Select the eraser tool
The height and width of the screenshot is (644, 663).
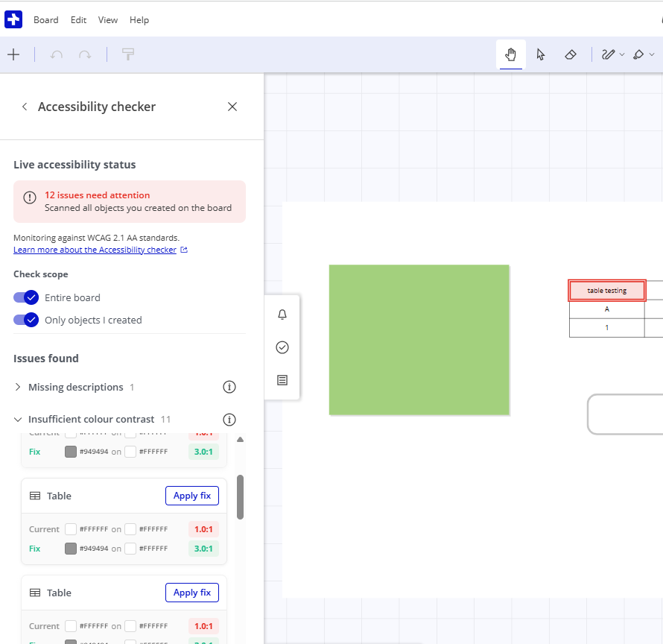coord(571,54)
